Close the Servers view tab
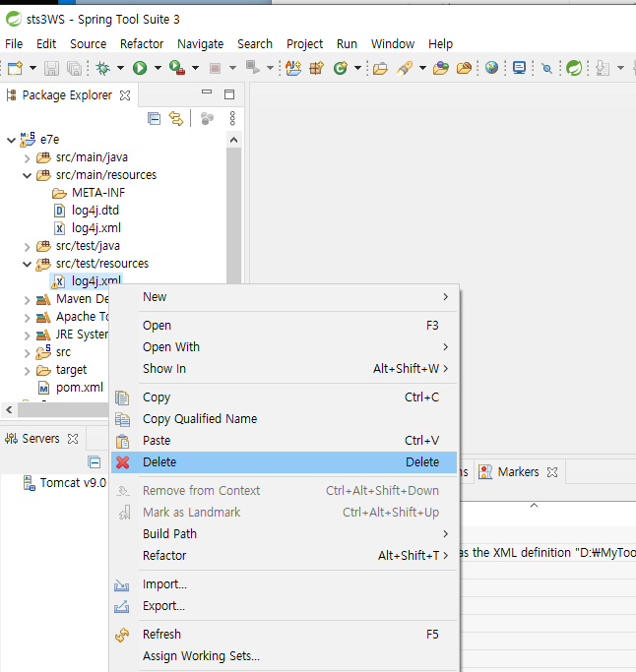The width and height of the screenshot is (636, 672). point(73,439)
